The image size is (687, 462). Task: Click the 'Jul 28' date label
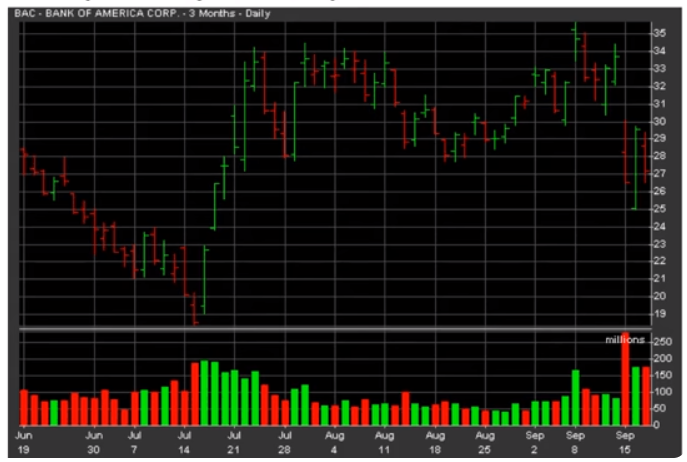pos(284,442)
